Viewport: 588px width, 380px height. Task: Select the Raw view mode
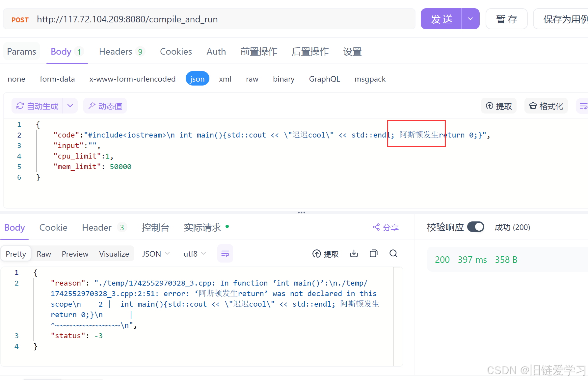(x=44, y=254)
